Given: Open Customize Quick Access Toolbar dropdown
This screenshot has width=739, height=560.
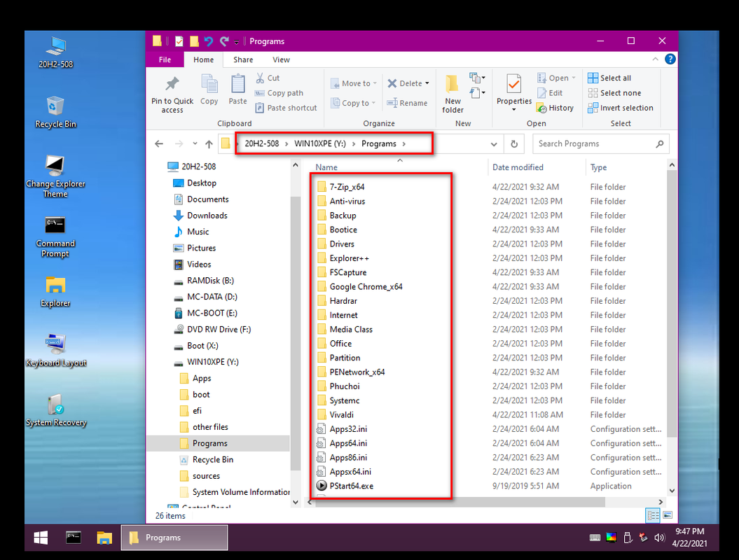Looking at the screenshot, I should point(237,43).
